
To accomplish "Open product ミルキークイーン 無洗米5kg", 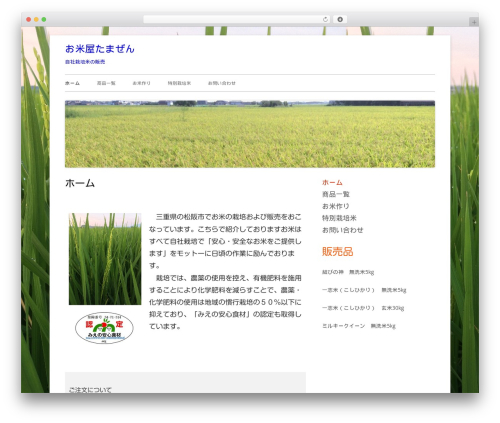I will (359, 326).
